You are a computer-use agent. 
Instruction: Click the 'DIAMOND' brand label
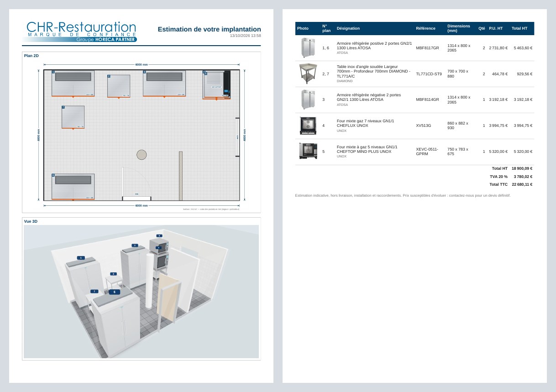tap(345, 81)
